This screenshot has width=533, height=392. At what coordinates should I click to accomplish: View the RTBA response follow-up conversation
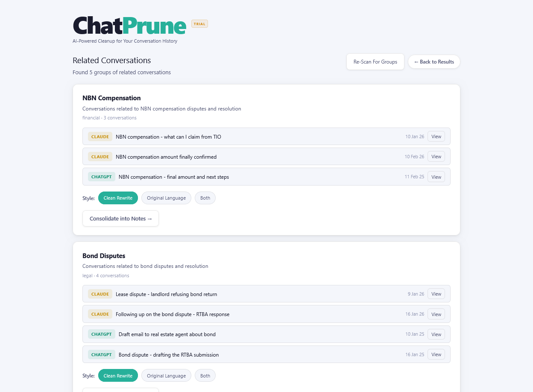pyautogui.click(x=436, y=314)
